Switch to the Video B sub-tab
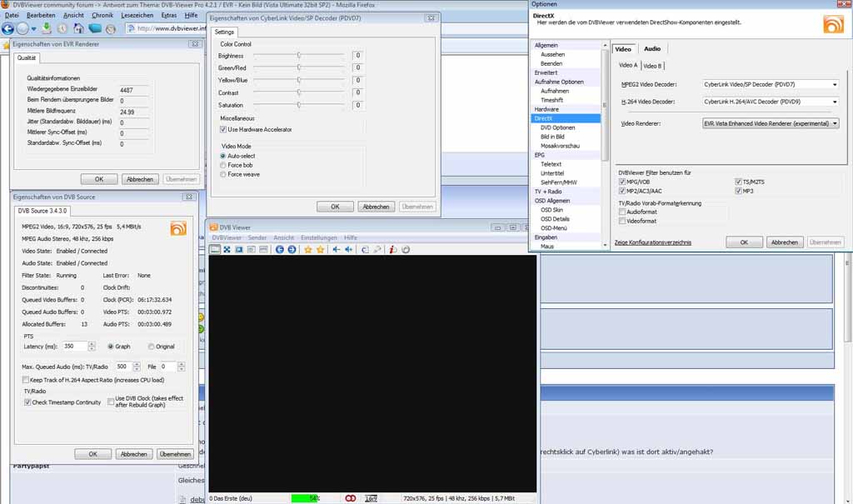The height and width of the screenshot is (504, 853). click(x=652, y=66)
